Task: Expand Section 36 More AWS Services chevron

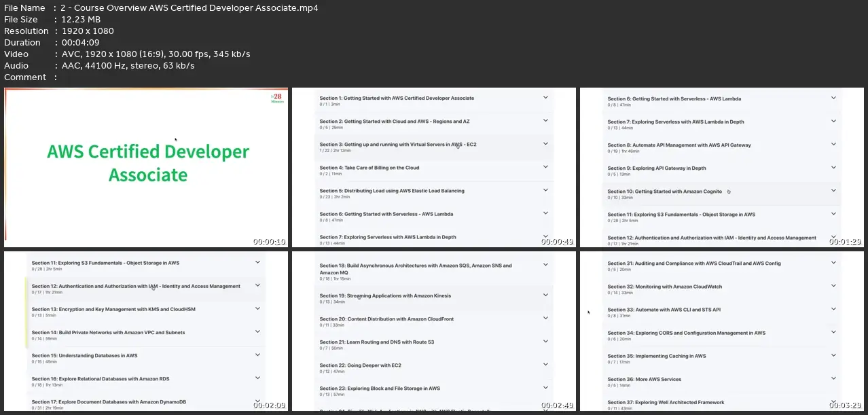Action: tap(833, 379)
